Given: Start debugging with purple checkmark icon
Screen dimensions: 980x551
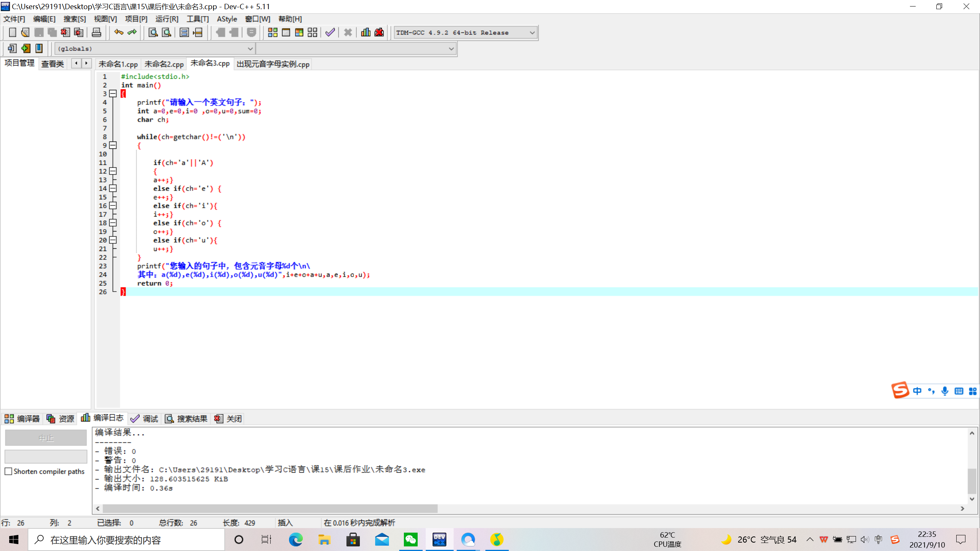Looking at the screenshot, I should tap(330, 33).
